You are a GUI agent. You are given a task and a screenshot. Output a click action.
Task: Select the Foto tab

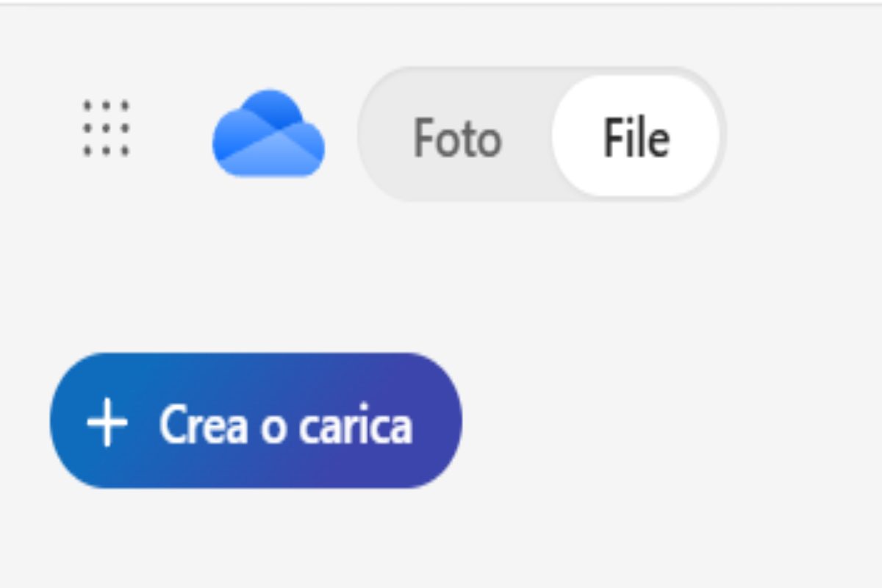[x=456, y=137]
